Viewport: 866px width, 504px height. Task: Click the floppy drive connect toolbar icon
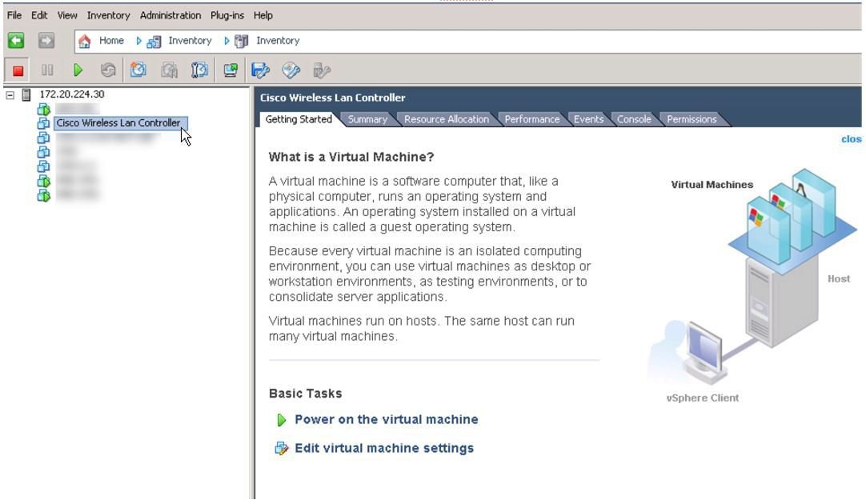pos(260,70)
